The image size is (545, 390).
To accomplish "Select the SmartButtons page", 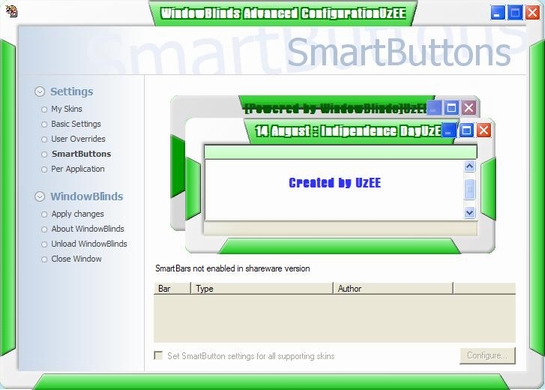I will (x=81, y=154).
